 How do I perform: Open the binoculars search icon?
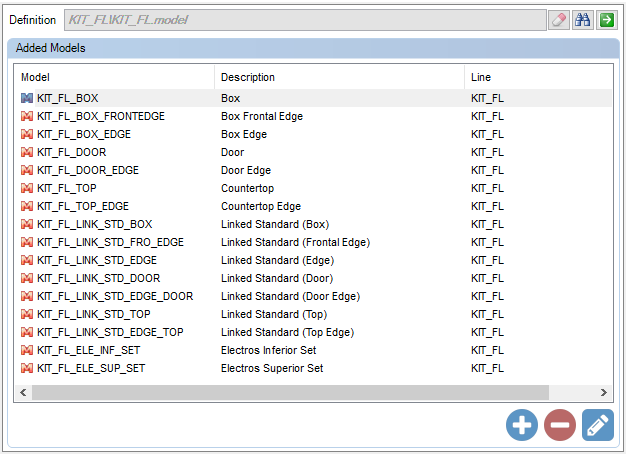(582, 20)
